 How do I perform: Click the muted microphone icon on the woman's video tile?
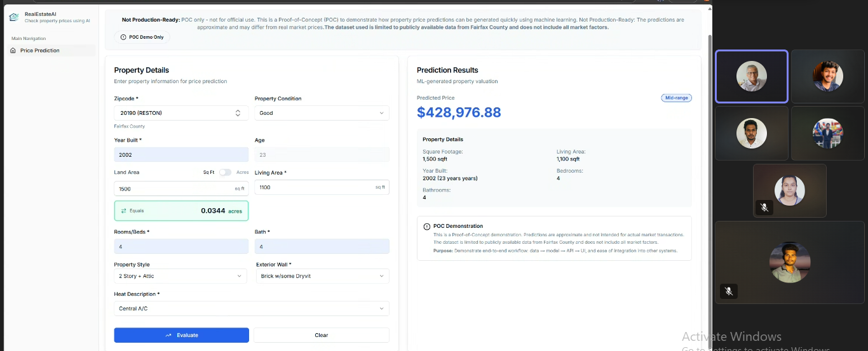point(765,207)
